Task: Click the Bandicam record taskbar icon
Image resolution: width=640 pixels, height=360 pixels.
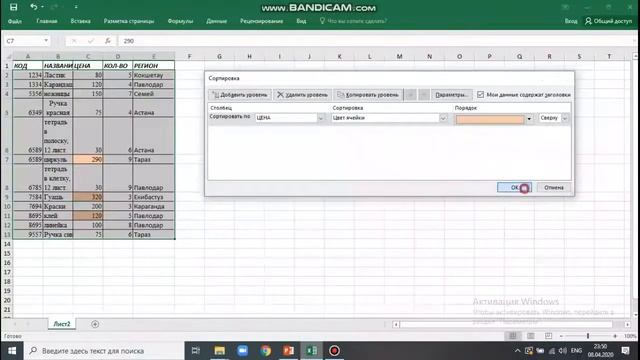Action: tap(334, 351)
